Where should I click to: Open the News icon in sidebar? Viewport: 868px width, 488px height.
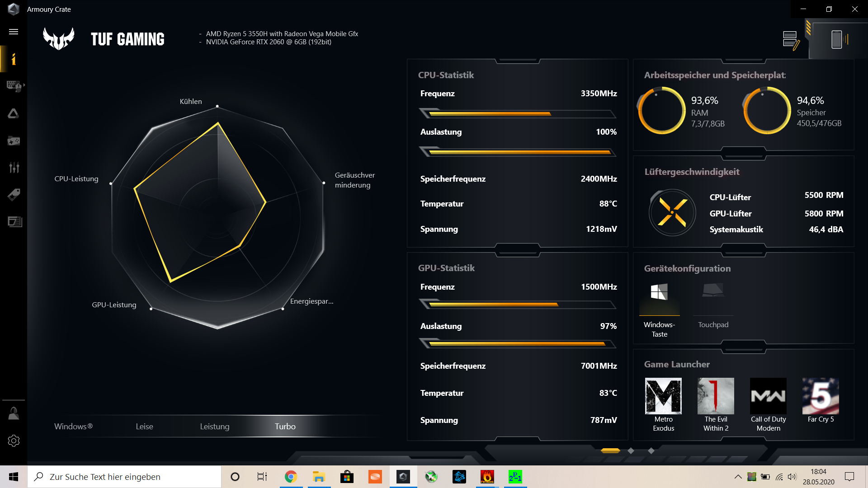point(14,221)
